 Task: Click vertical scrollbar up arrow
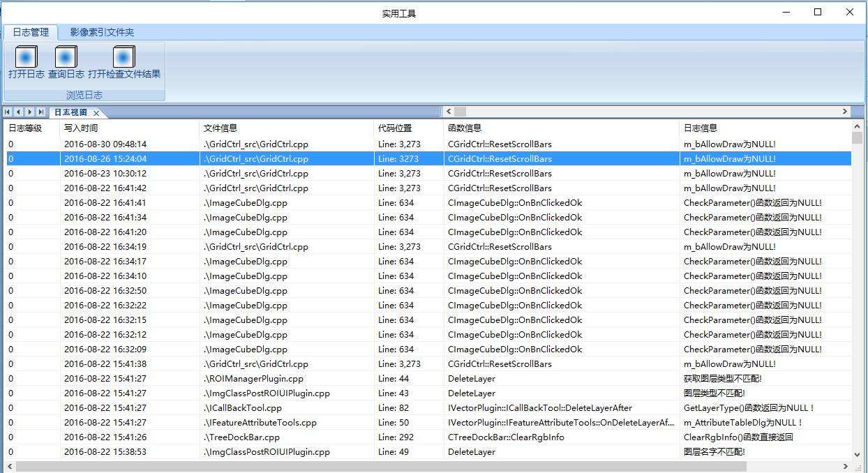(x=858, y=126)
